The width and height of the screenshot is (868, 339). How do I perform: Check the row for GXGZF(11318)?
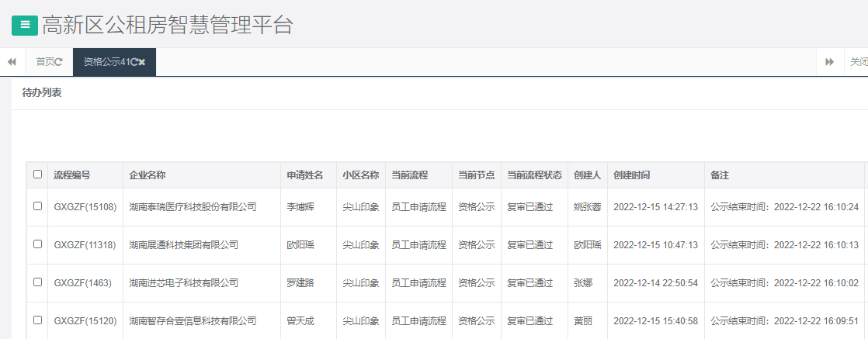click(37, 244)
